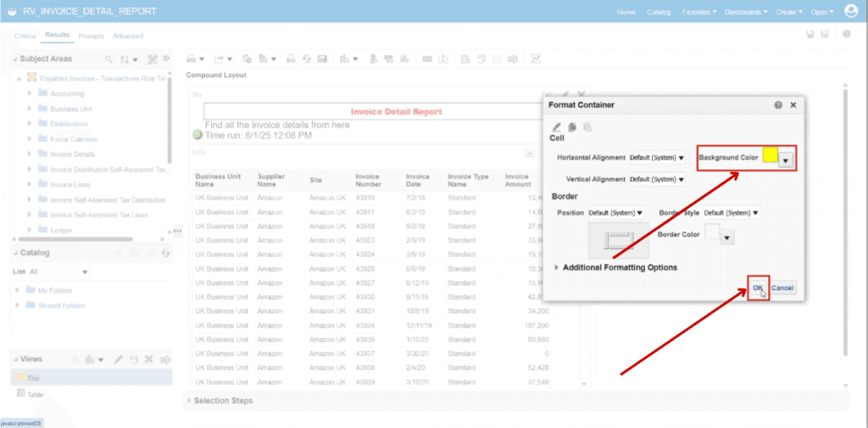Screen dimensions: 868x428
Task: Switch to the Criteria tab
Action: (x=25, y=36)
